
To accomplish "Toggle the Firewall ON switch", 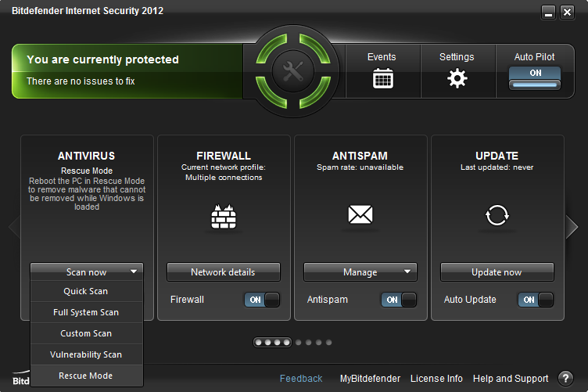I will coord(262,300).
